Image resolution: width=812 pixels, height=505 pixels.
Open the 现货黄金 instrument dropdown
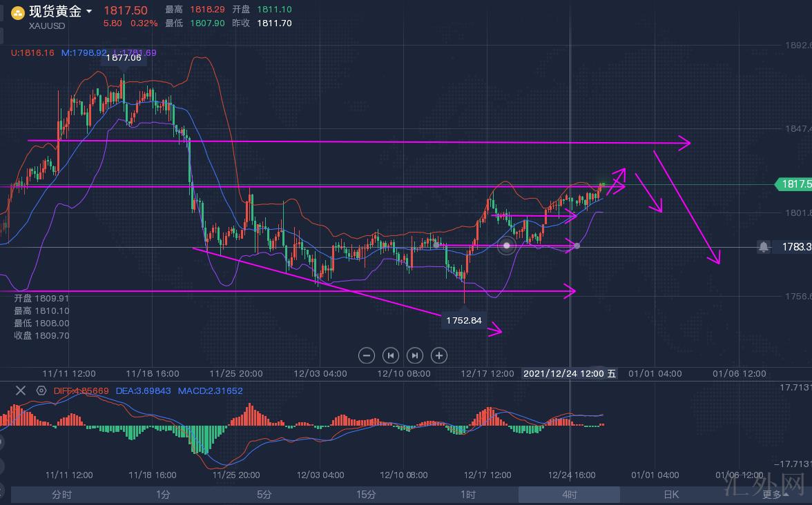click(x=89, y=12)
